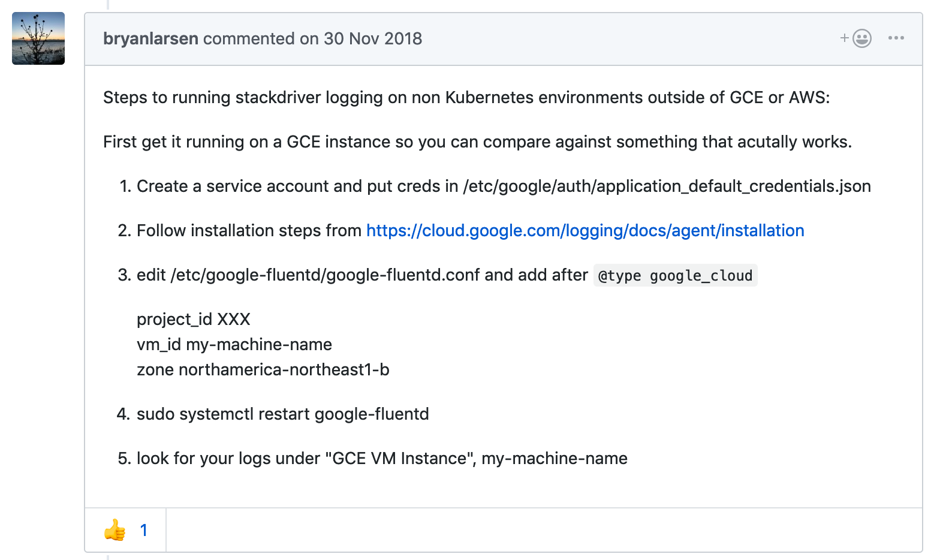
Task: Click the 30 Nov 2018 timestamp
Action: point(373,38)
